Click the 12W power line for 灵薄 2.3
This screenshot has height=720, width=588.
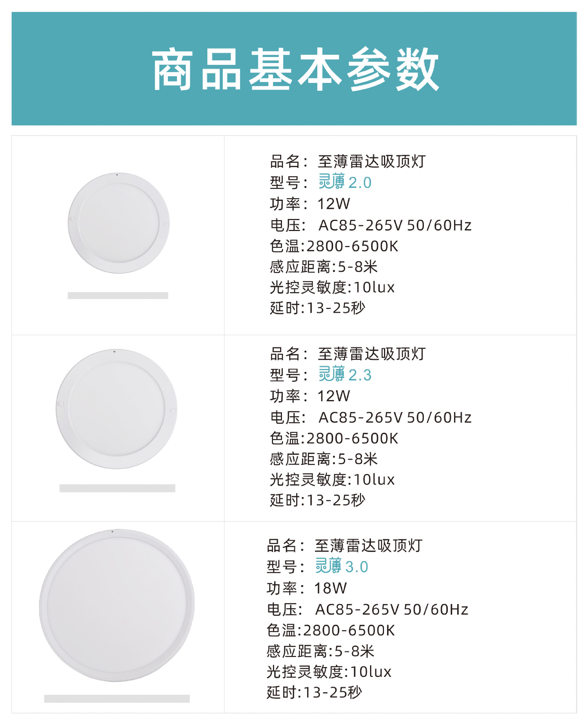point(310,396)
